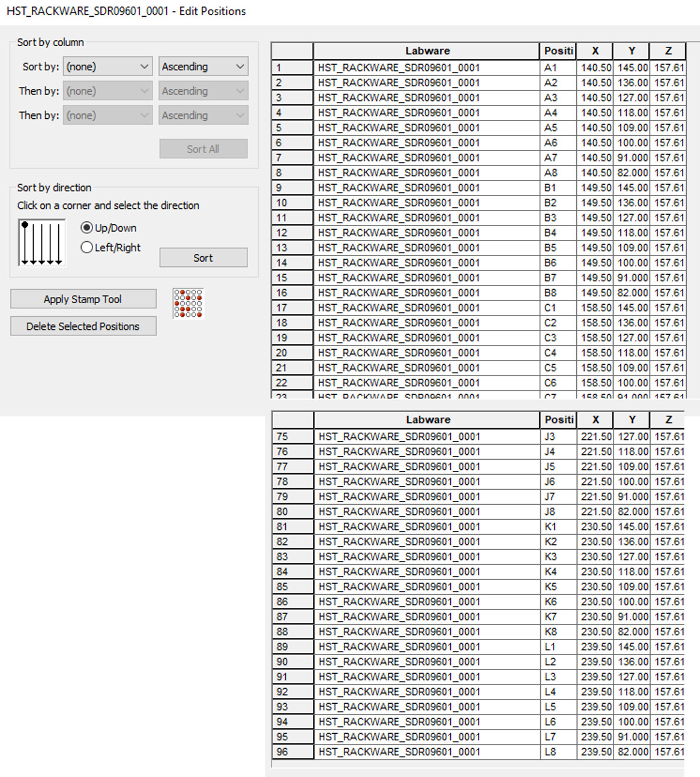Screen dimensions: 700x777
Task: Click the stamp tool dot-grid icon
Action: point(189,303)
